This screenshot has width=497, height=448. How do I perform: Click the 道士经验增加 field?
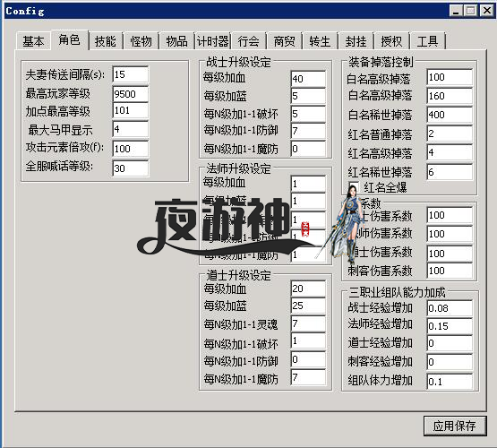tap(450, 343)
